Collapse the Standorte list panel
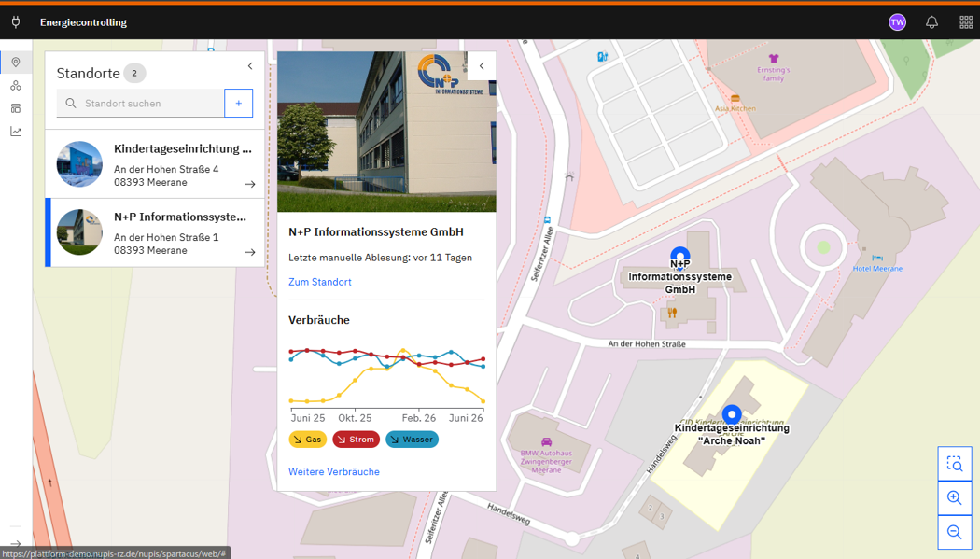The image size is (980, 559). coord(250,66)
